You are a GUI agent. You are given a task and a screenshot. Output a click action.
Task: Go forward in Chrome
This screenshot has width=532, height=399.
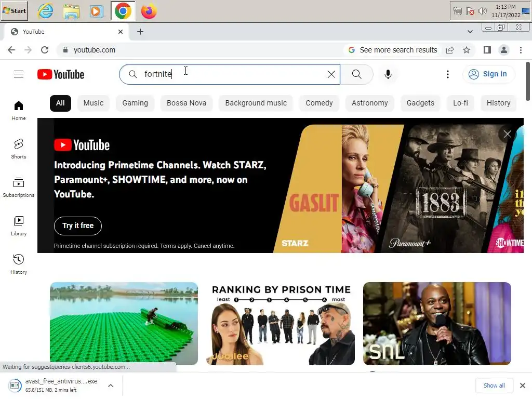28,50
